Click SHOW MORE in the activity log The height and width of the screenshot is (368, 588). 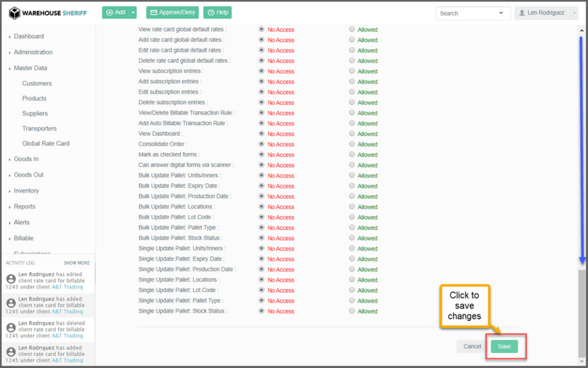(x=76, y=263)
